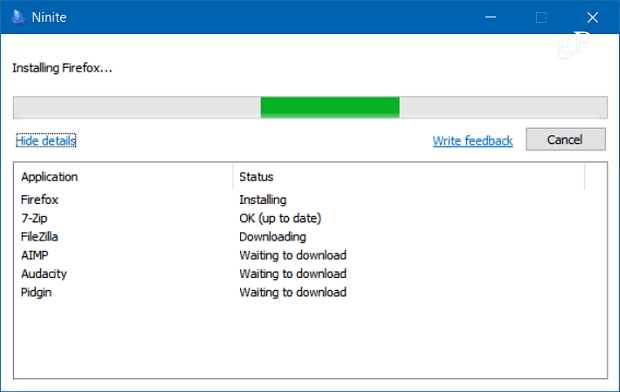Viewport: 620px width, 392px height.
Task: Click Audacity's Waiting to download status
Action: coord(293,274)
